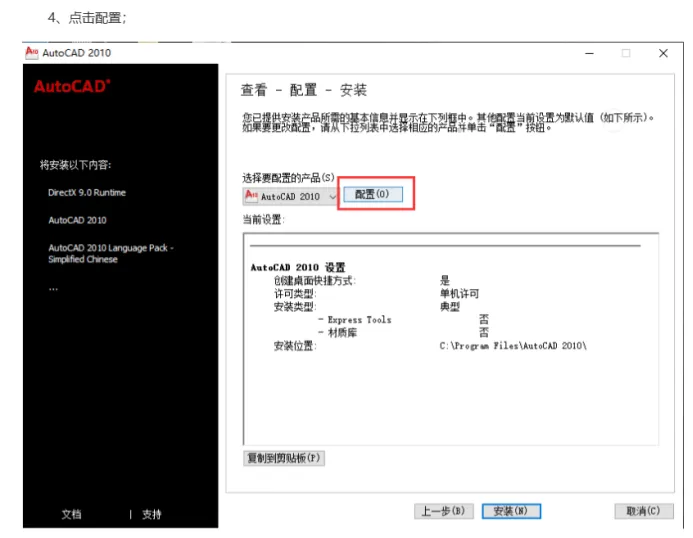Viewport: 693px width, 538px height.
Task: Close the AutoCAD 2010 installer window
Action: (x=663, y=53)
